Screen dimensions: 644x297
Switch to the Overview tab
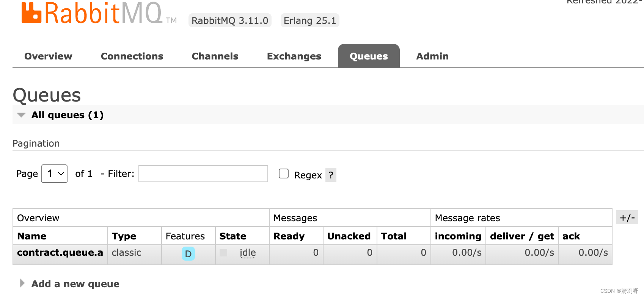point(48,56)
